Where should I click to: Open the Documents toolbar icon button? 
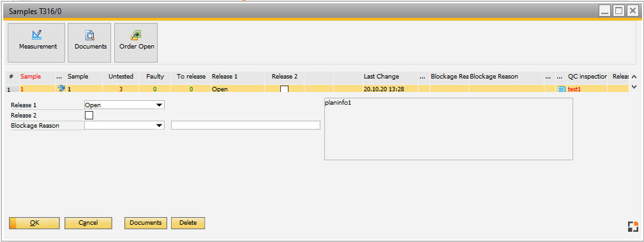pyautogui.click(x=89, y=42)
